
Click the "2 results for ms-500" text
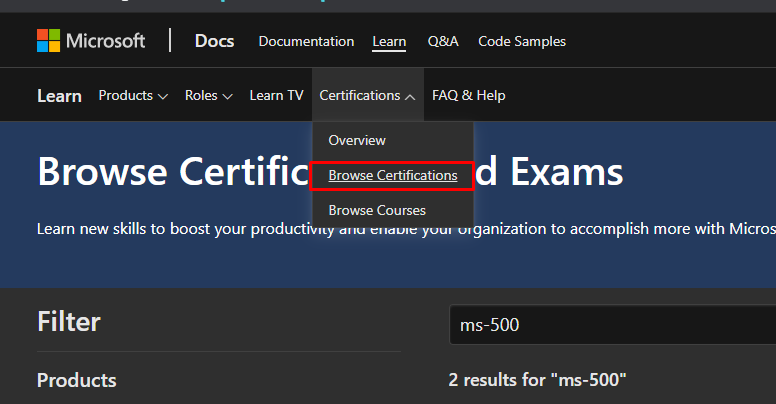537,380
